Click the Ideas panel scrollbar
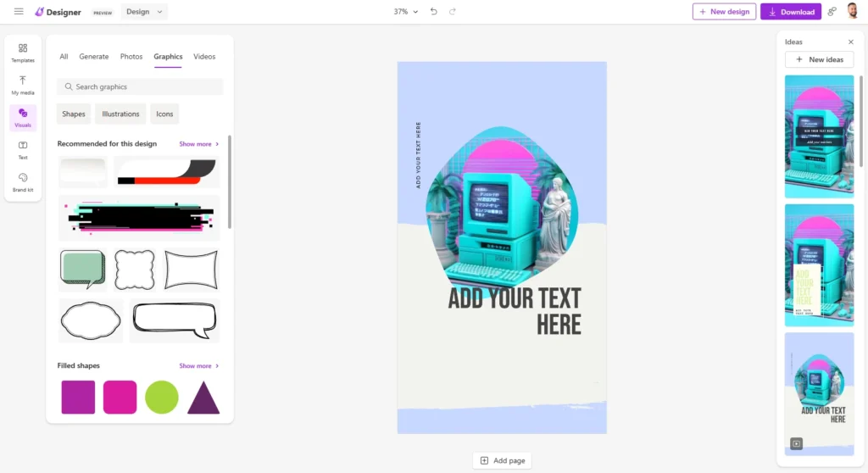 (x=860, y=122)
